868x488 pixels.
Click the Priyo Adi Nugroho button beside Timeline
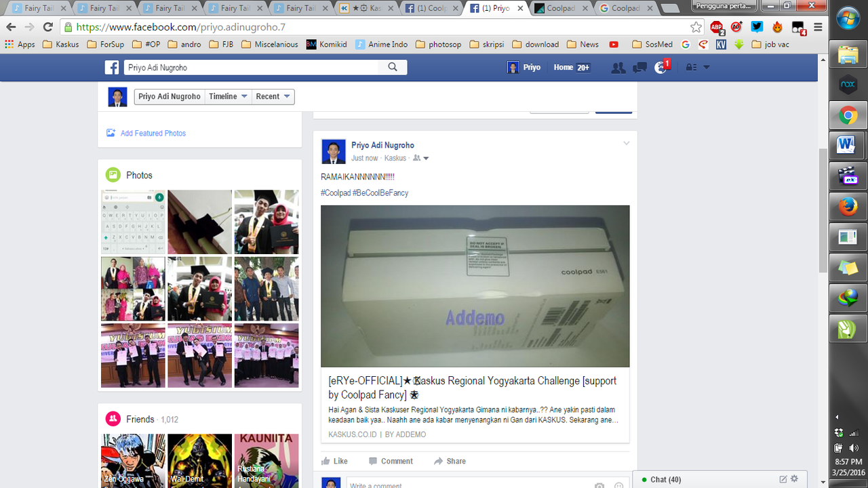[170, 96]
